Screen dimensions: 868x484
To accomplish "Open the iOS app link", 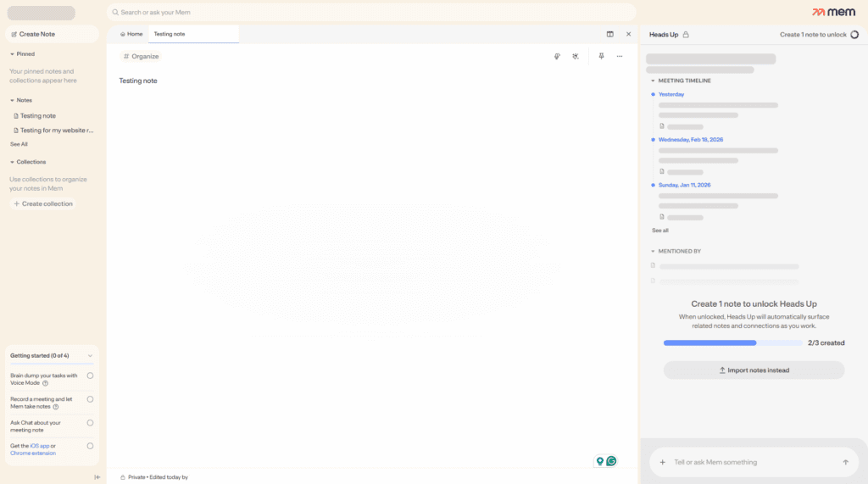I will 39,446.
